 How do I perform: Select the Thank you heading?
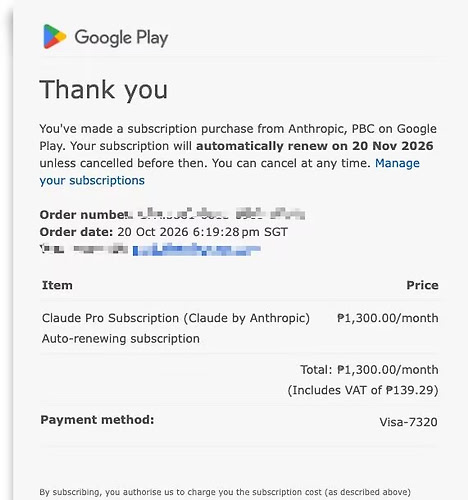(104, 89)
